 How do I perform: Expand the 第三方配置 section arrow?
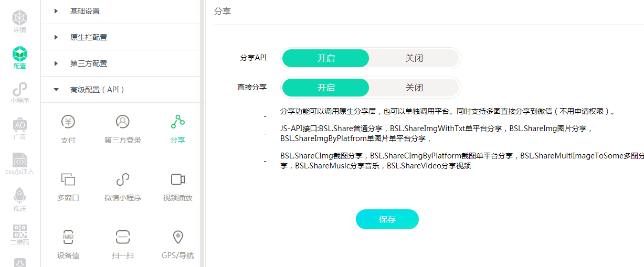click(x=56, y=63)
